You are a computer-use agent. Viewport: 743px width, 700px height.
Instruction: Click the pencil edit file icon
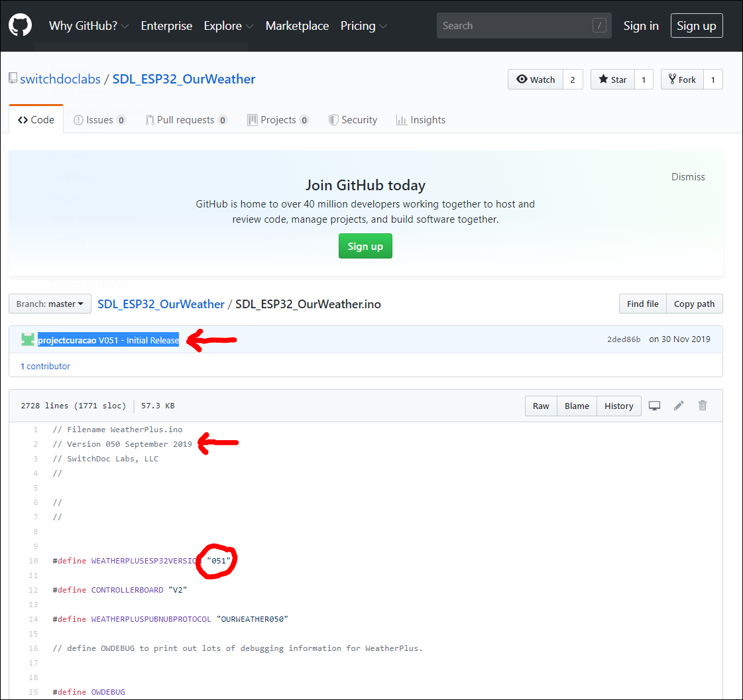[x=679, y=406]
